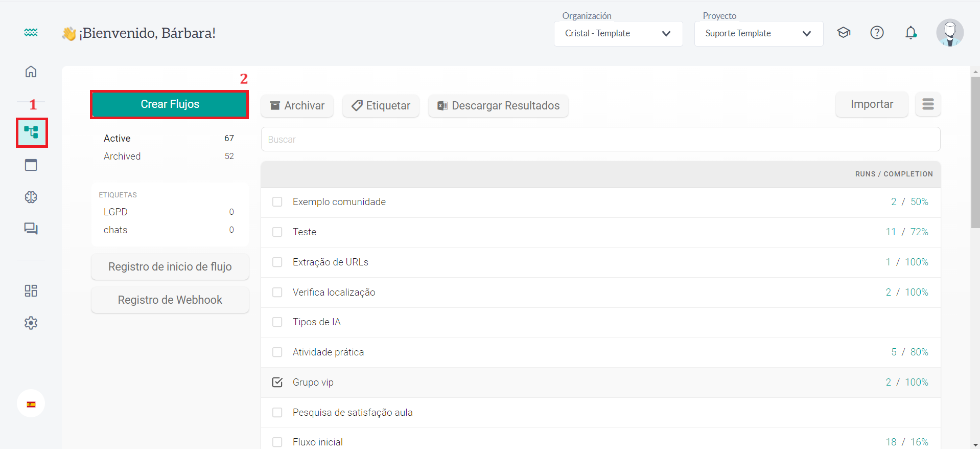Click the graduation cap learning icon

point(844,33)
